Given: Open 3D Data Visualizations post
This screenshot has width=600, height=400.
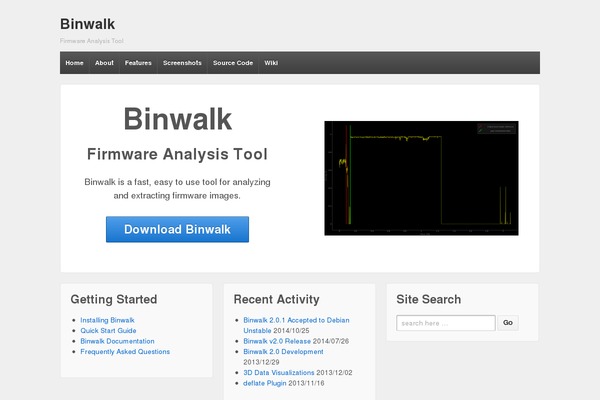Looking at the screenshot, I should [x=279, y=372].
